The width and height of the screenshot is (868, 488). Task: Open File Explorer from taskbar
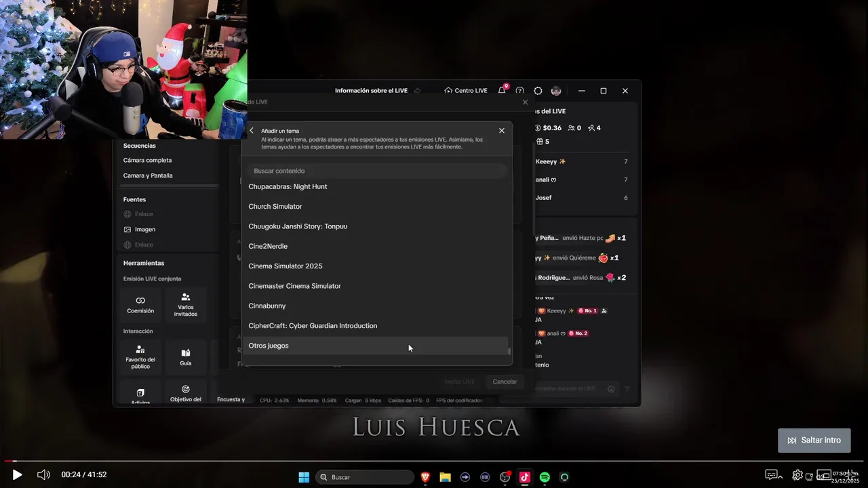[x=446, y=477]
